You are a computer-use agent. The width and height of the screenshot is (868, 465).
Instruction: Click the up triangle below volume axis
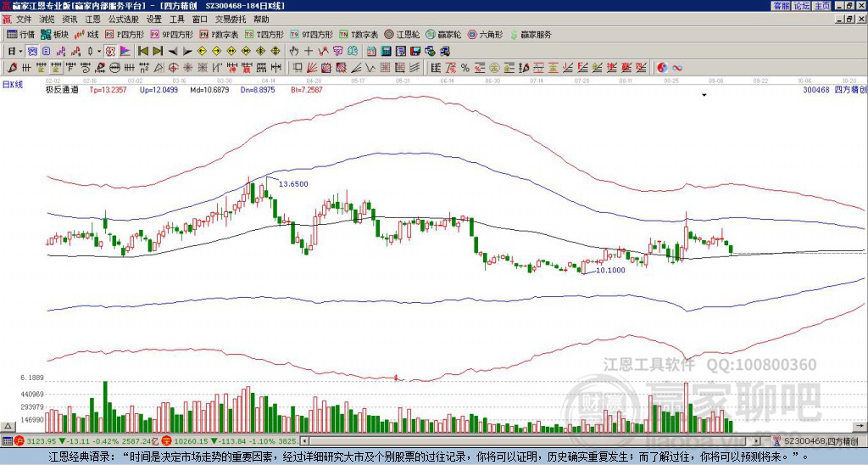pyautogui.click(x=7, y=426)
